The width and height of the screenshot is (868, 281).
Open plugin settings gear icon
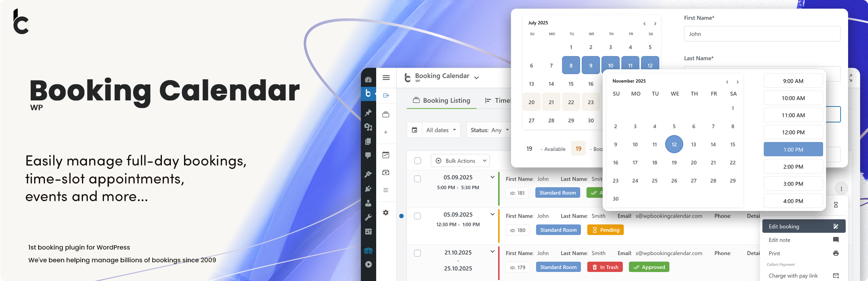[x=386, y=212]
